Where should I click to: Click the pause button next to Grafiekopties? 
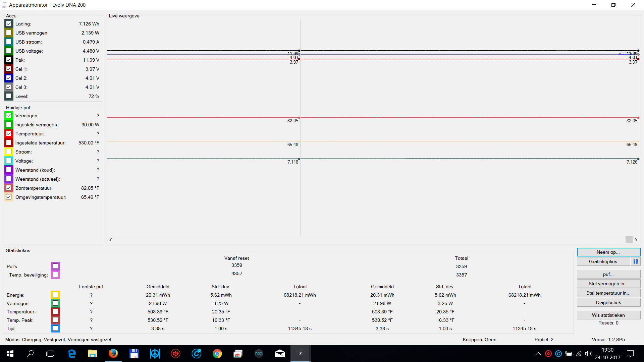pyautogui.click(x=635, y=261)
